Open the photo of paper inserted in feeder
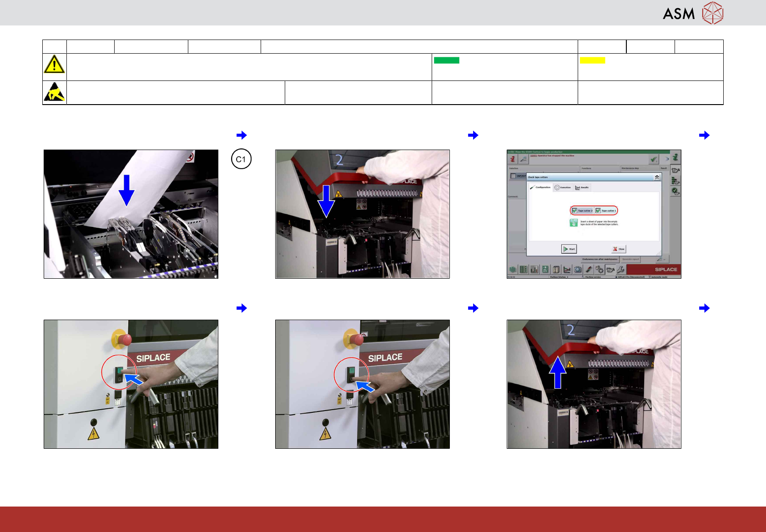The height and width of the screenshot is (532, 766). click(131, 214)
